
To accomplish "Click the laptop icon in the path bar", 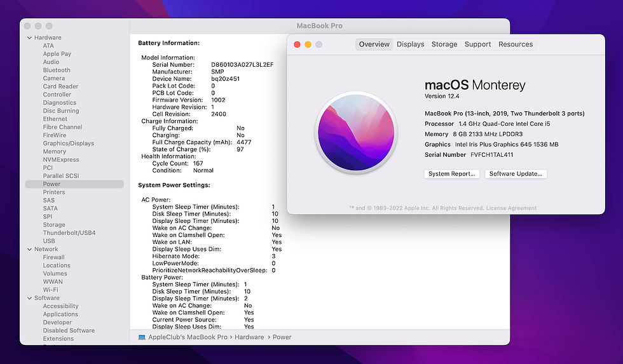I will point(141,337).
